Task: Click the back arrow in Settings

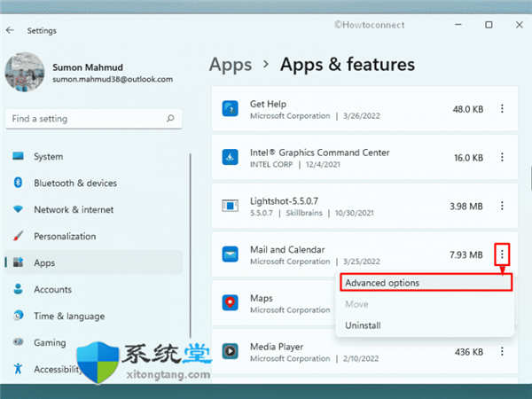Action: pos(10,30)
